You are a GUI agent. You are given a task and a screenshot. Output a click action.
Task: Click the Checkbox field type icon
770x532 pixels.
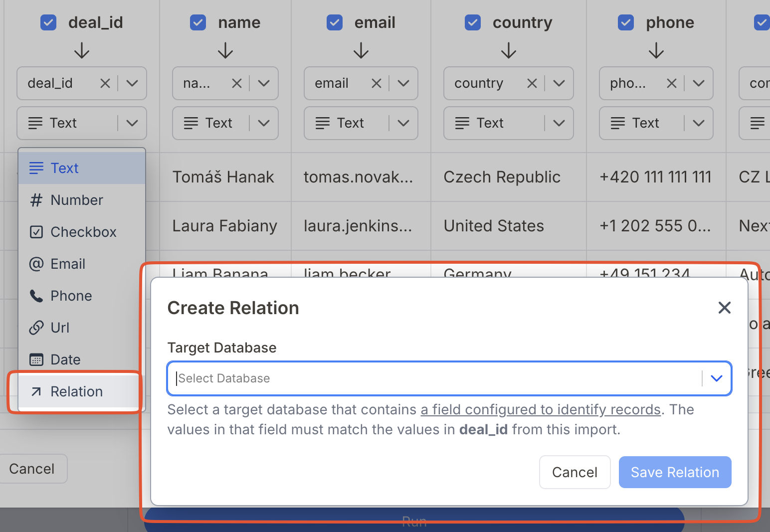pyautogui.click(x=36, y=232)
